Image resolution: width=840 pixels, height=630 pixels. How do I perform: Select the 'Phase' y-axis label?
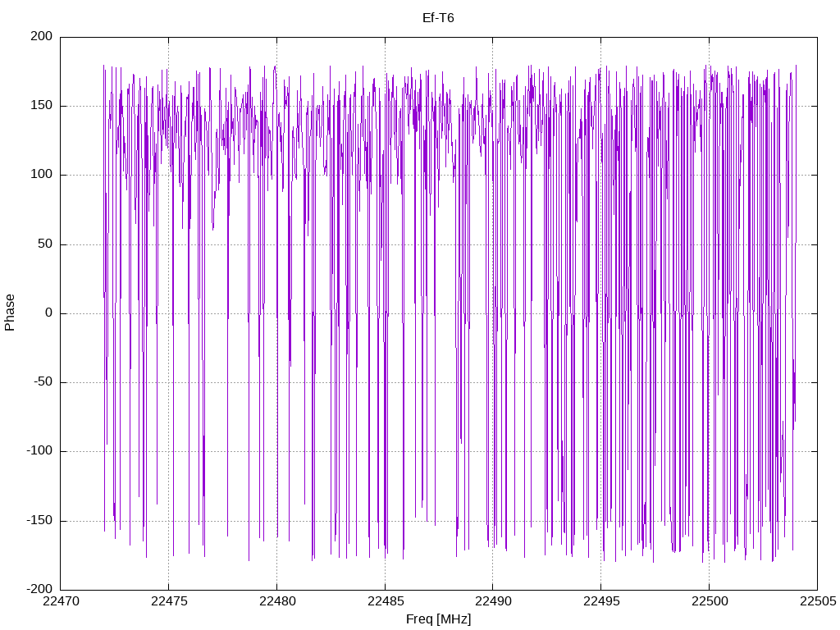[9, 313]
